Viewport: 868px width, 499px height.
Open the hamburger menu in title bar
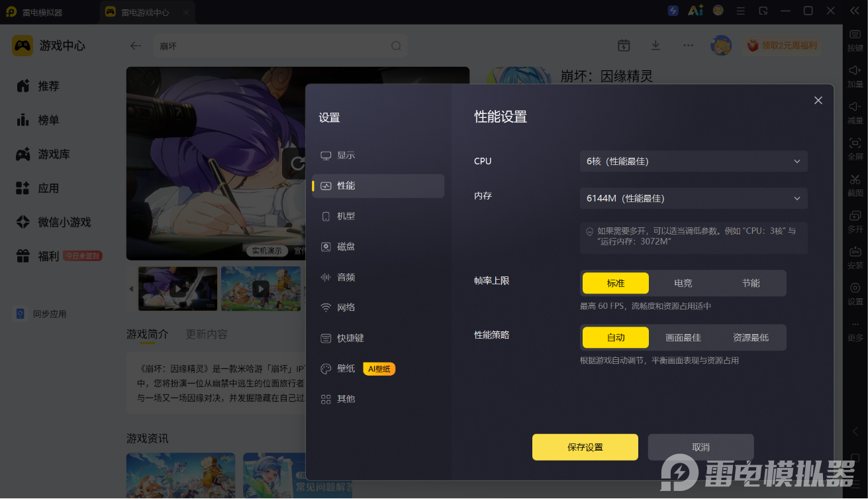click(x=741, y=11)
